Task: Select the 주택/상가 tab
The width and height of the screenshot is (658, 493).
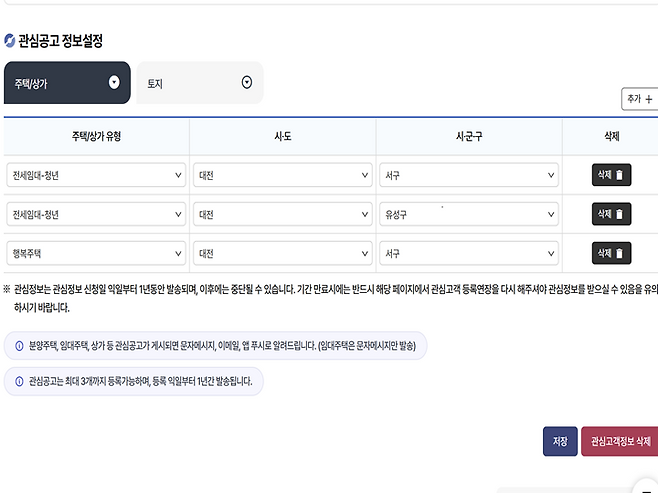Action: click(67, 83)
